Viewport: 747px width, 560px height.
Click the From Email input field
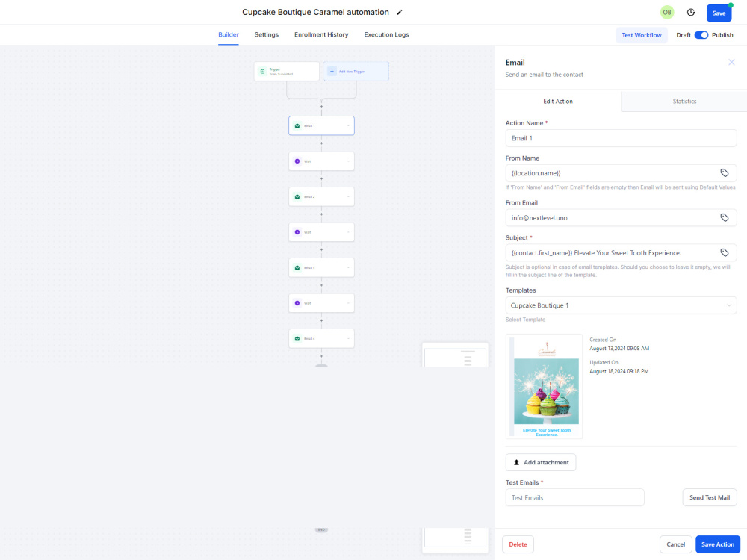621,217
